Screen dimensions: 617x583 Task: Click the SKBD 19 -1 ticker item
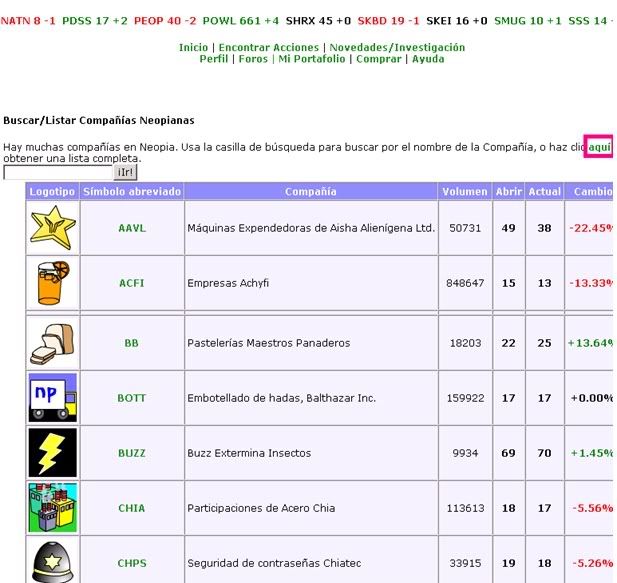tap(388, 21)
